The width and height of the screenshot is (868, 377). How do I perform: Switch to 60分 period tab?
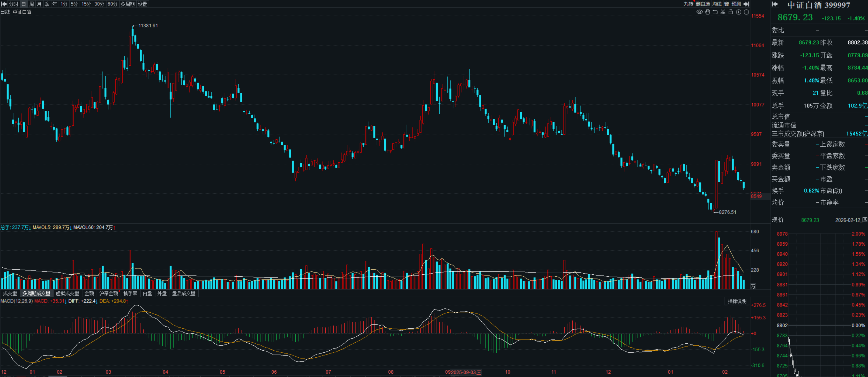pyautogui.click(x=112, y=4)
